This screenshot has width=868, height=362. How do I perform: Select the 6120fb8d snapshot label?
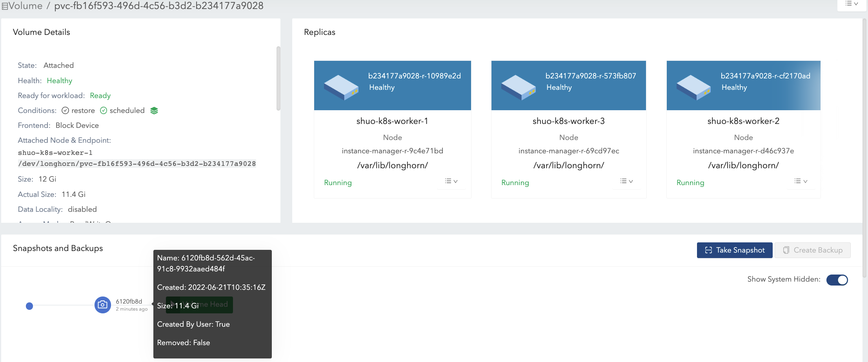[129, 301]
